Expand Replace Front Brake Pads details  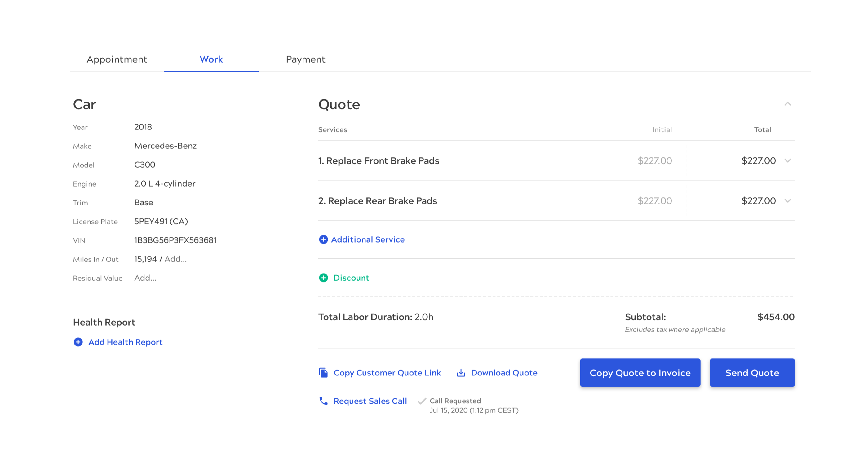coord(787,160)
